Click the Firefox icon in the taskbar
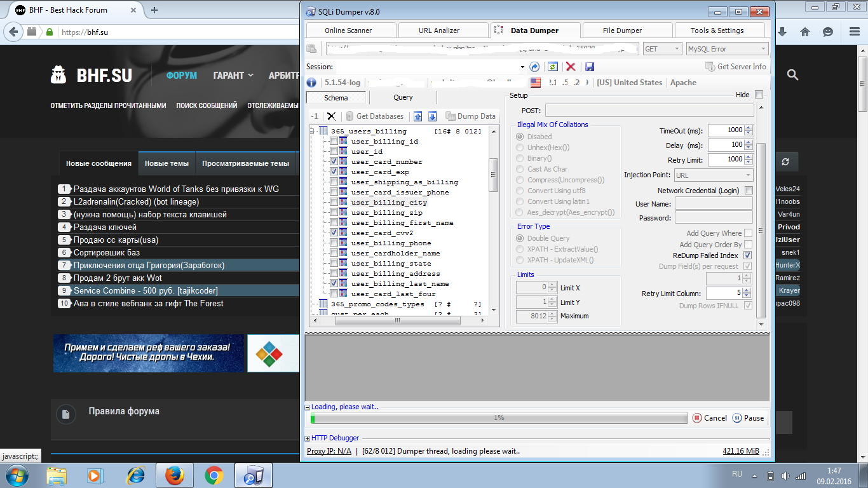 coord(174,475)
